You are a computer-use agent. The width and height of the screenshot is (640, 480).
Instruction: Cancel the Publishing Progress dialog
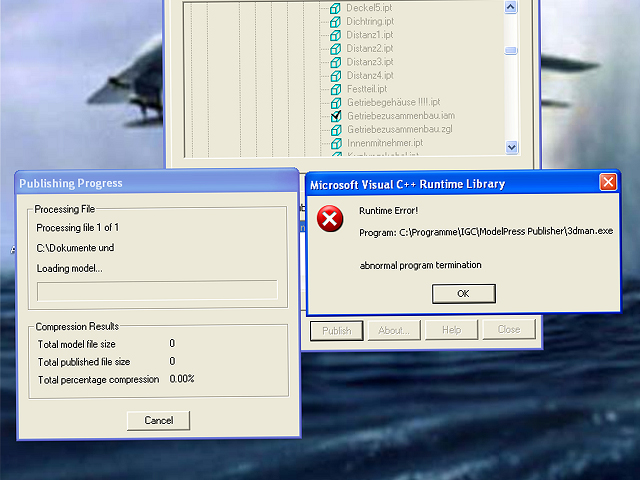(x=158, y=420)
